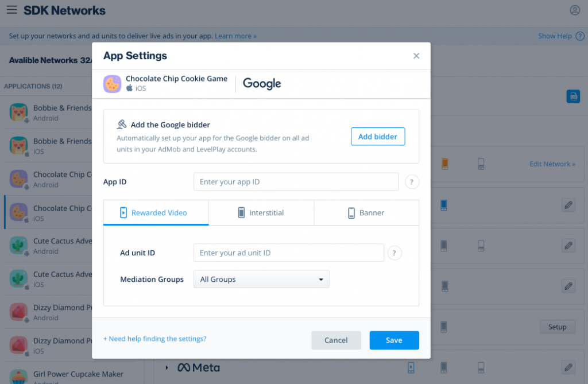
Task: Open the 'Need help finding the settings?' link
Action: (154, 339)
